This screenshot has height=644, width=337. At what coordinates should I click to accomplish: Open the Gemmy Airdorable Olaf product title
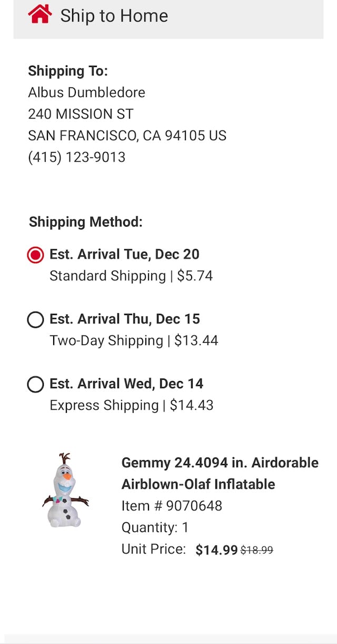tap(220, 473)
